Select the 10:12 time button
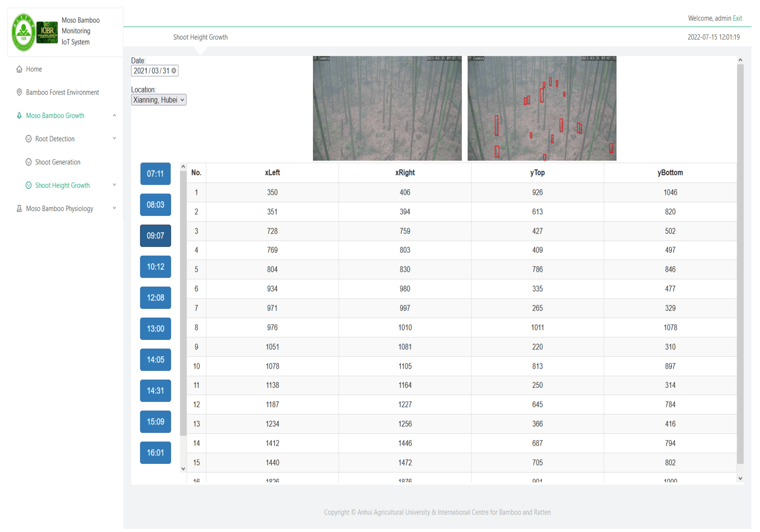This screenshot has height=532, width=760. [156, 267]
